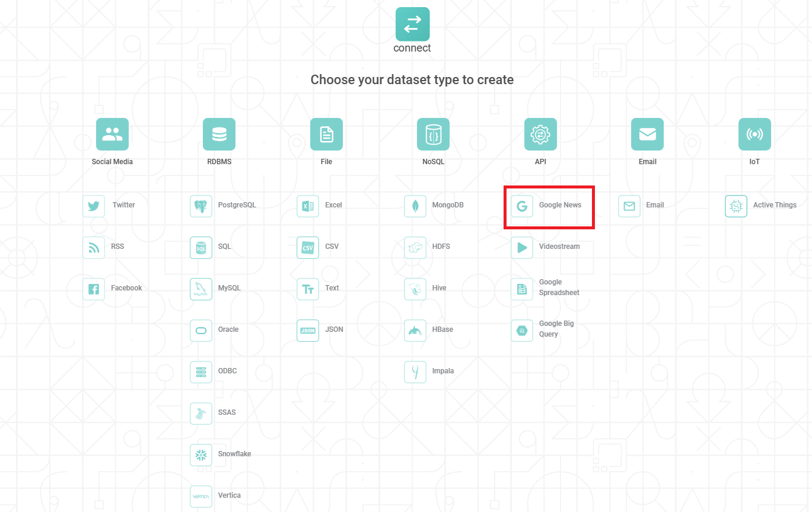This screenshot has height=512, width=812.
Task: Open the File category icon
Action: point(326,134)
